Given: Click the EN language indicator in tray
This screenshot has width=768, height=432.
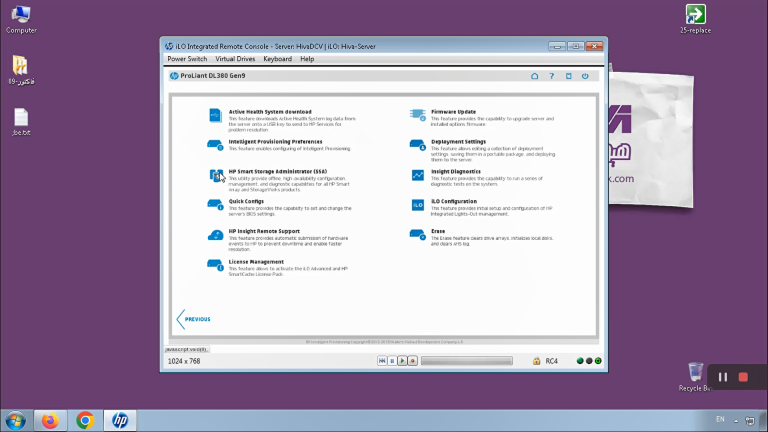Looking at the screenshot, I should [720, 419].
